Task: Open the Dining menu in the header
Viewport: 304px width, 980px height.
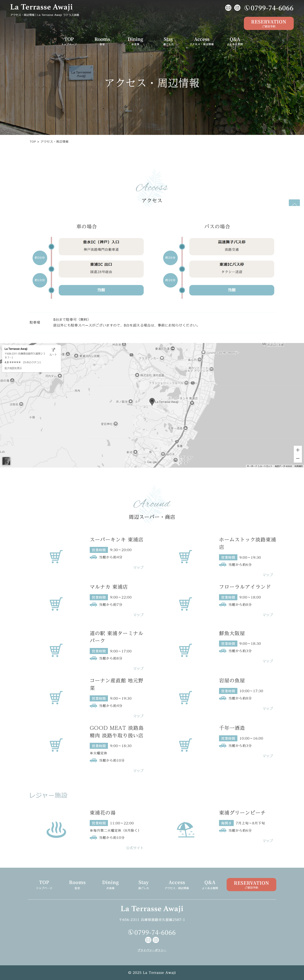Action: click(135, 41)
